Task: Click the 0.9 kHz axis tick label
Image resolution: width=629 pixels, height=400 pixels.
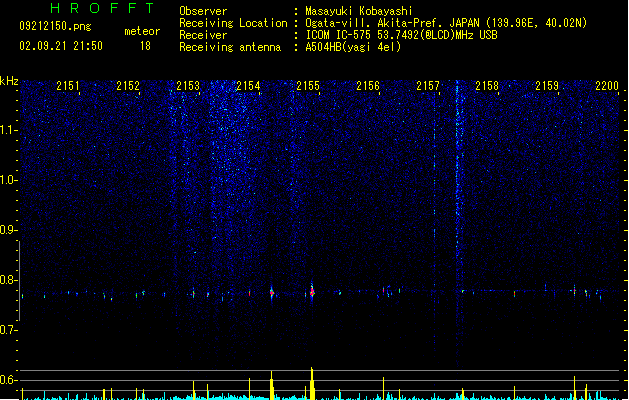Action: [x=9, y=230]
